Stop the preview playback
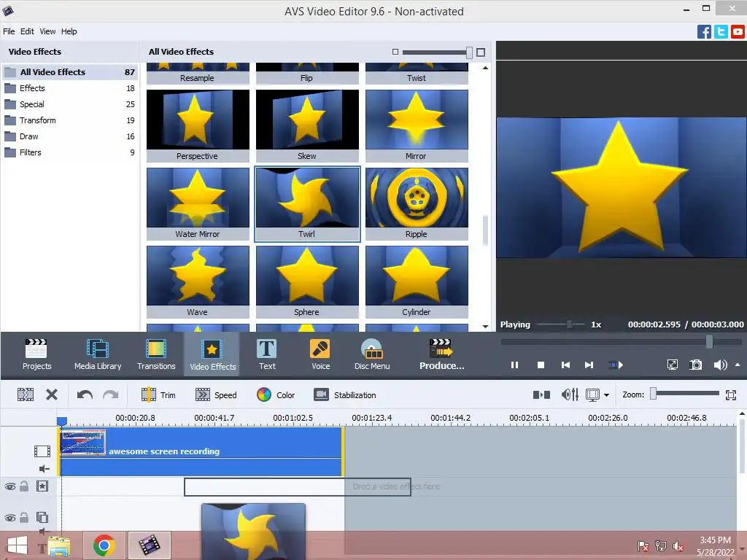Viewport: 747px width, 560px height. (x=541, y=365)
